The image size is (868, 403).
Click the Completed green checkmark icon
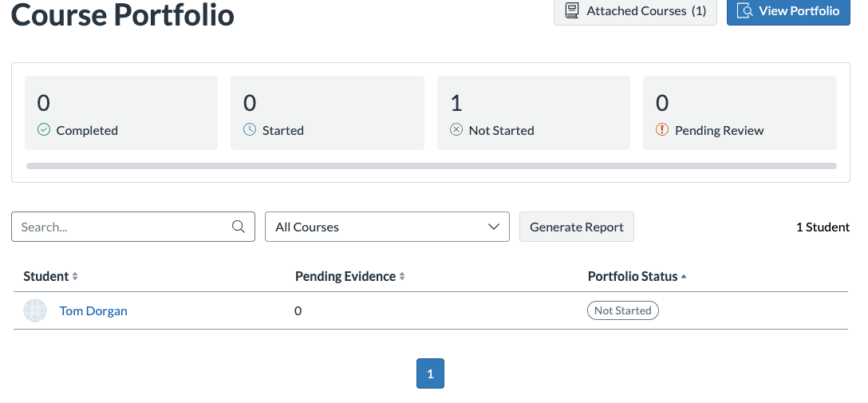(44, 130)
